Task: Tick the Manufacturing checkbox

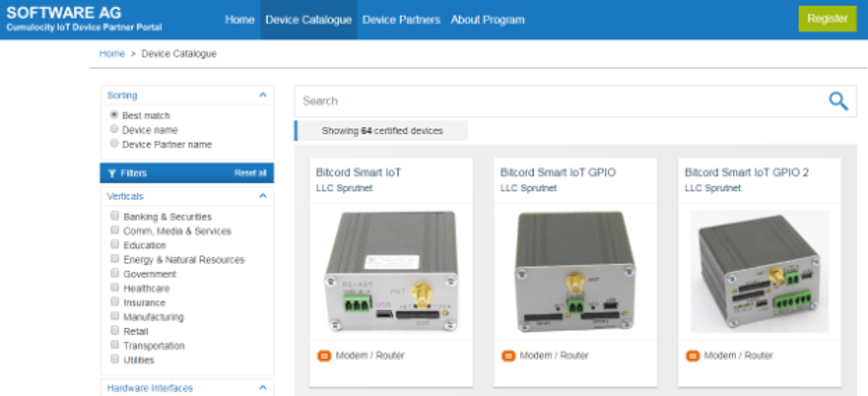Action: tap(115, 316)
